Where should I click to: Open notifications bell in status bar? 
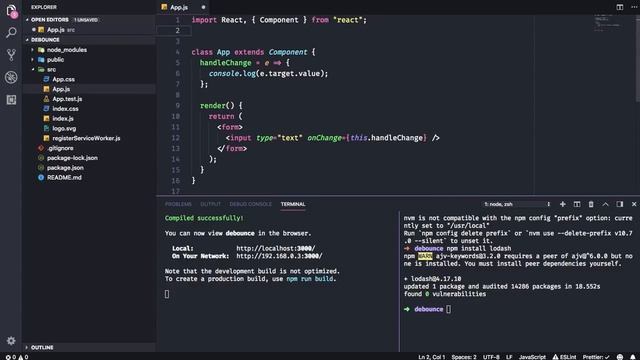tap(633, 357)
